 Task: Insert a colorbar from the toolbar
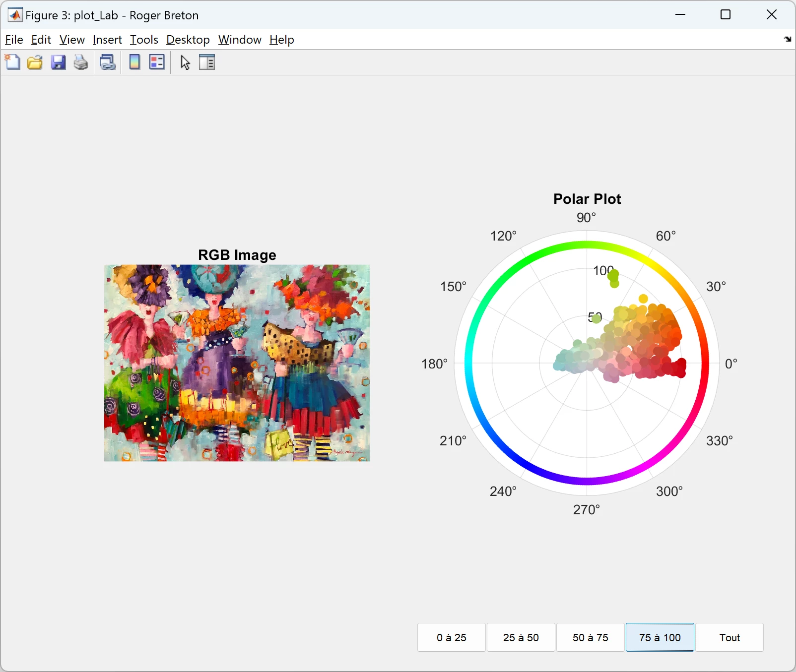(x=134, y=62)
